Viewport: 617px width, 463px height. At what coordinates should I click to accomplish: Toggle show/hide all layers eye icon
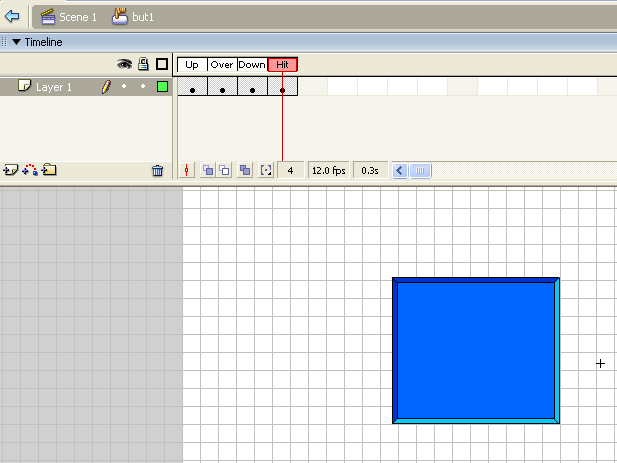coord(124,64)
